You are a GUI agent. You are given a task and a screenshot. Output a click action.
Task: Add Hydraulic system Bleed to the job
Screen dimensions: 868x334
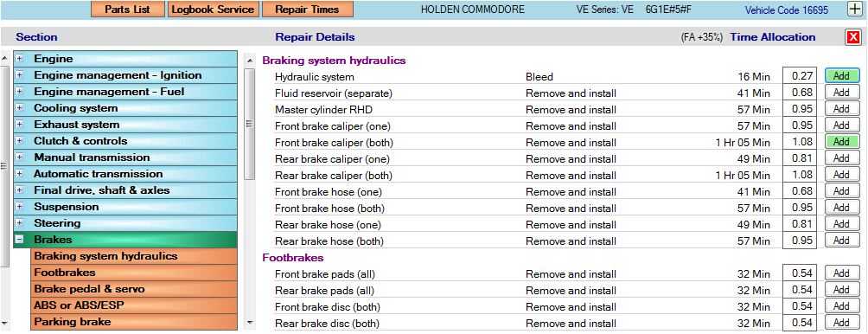click(x=841, y=76)
